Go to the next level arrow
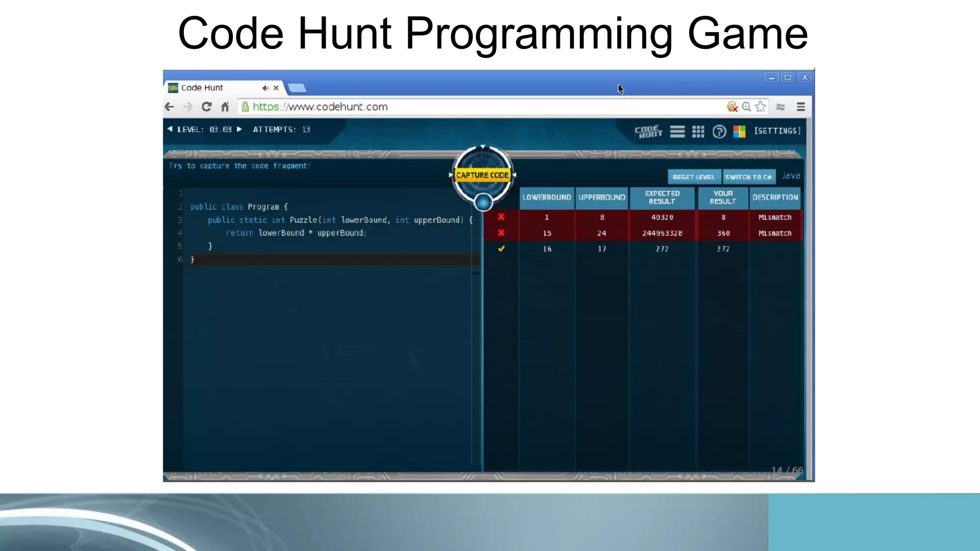Viewport: 980px width, 551px height. pyautogui.click(x=239, y=129)
